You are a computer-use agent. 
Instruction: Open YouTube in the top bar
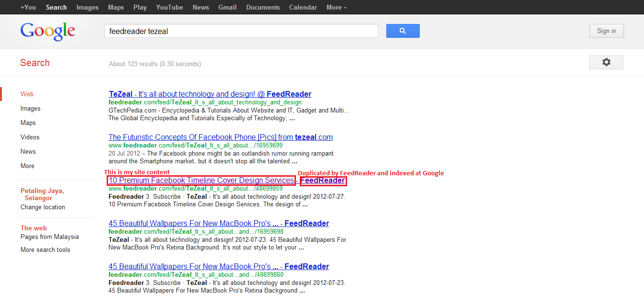tap(170, 7)
